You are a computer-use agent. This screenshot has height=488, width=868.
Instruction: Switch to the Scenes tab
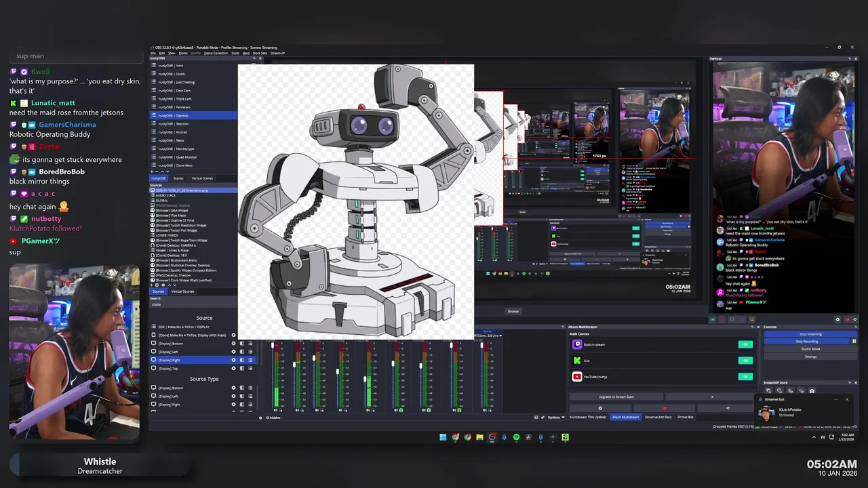178,178
